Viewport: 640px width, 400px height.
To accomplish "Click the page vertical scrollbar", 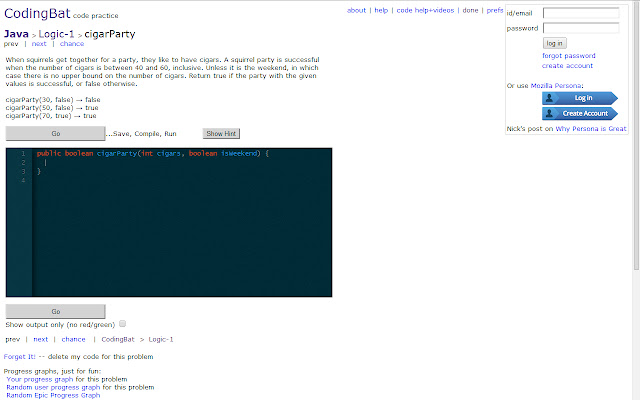I will click(x=636, y=135).
